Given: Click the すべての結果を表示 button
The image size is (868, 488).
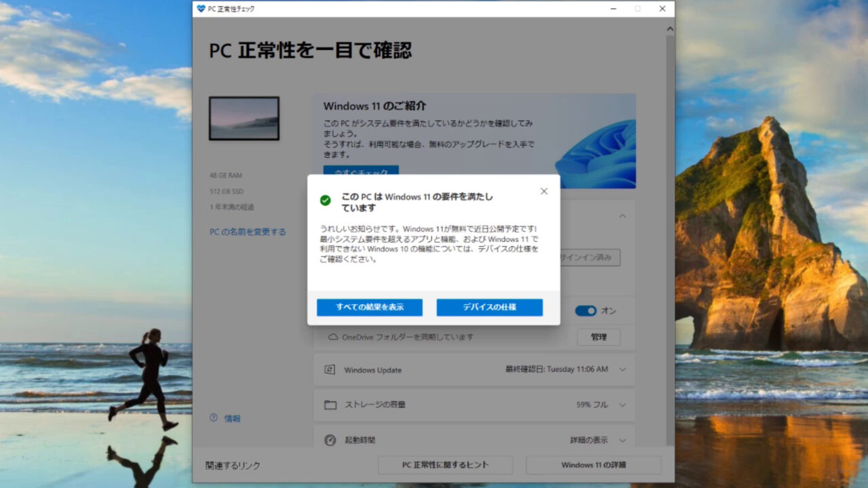Looking at the screenshot, I should pyautogui.click(x=370, y=307).
